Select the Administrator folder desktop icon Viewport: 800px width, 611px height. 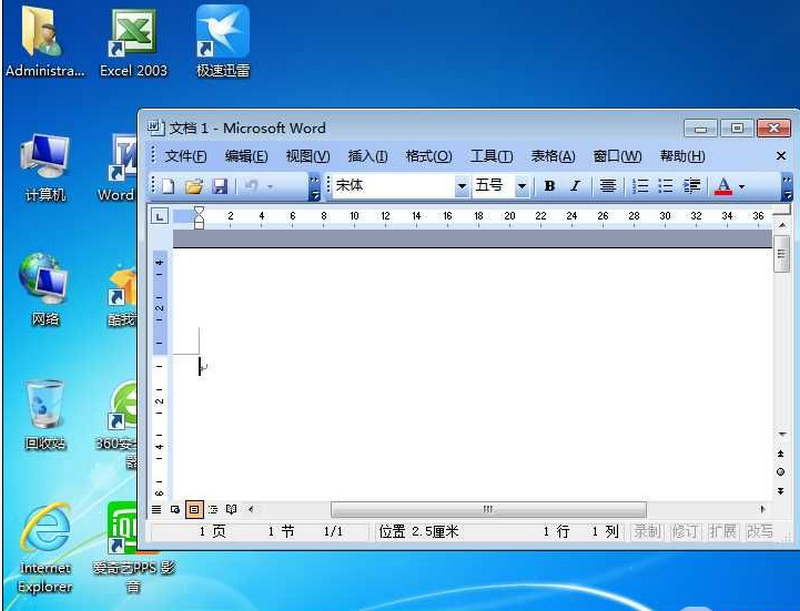click(x=44, y=42)
